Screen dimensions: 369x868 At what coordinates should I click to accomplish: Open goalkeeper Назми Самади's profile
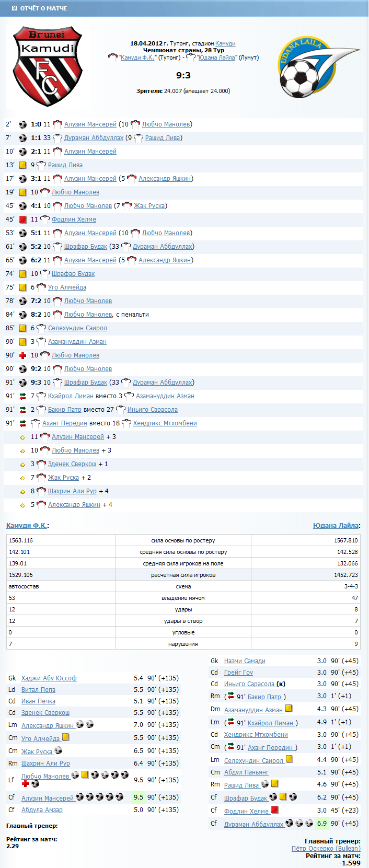click(245, 661)
